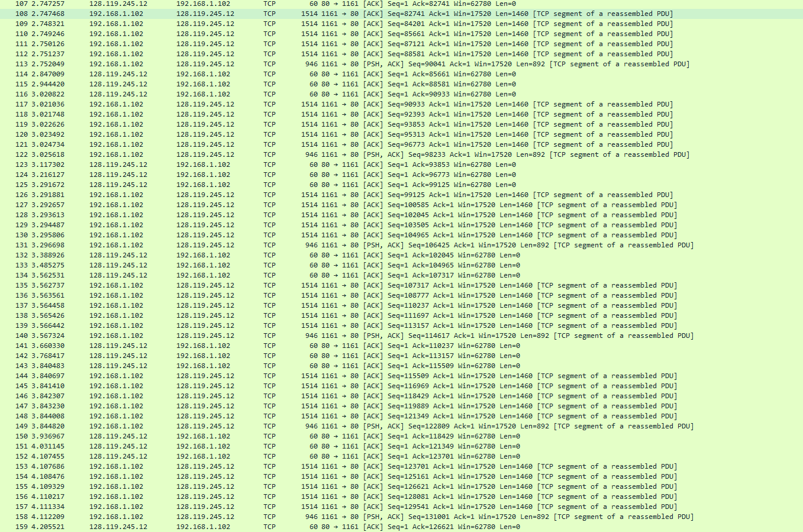This screenshot has width=803, height=532.
Task: Select packet 117 reassembled PDU segment
Action: 237,104
